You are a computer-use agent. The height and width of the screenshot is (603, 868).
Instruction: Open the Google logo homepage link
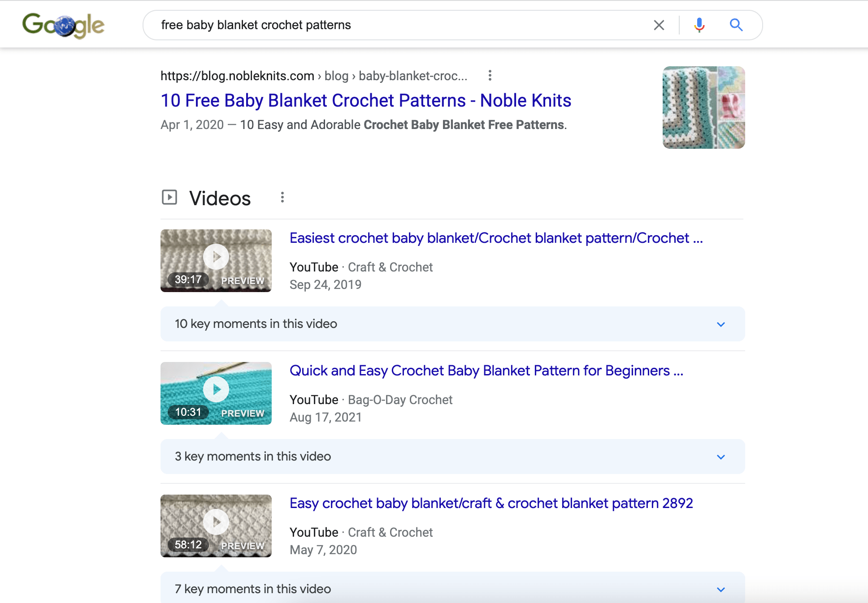click(63, 25)
